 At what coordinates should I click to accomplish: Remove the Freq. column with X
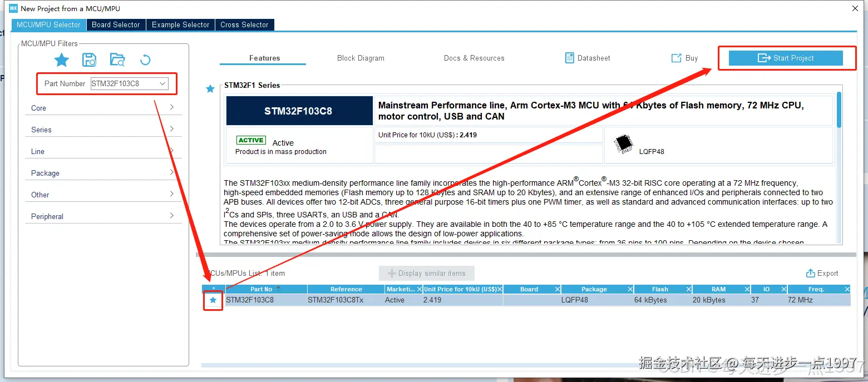pos(847,289)
